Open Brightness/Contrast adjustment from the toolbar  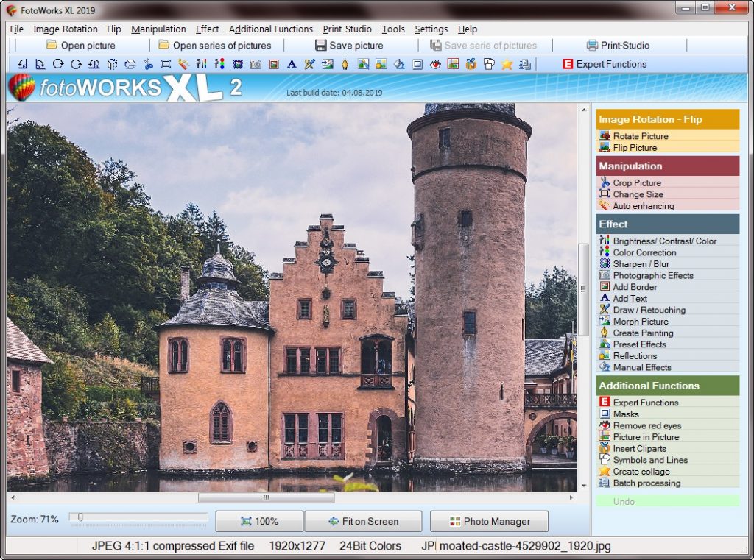(200, 64)
